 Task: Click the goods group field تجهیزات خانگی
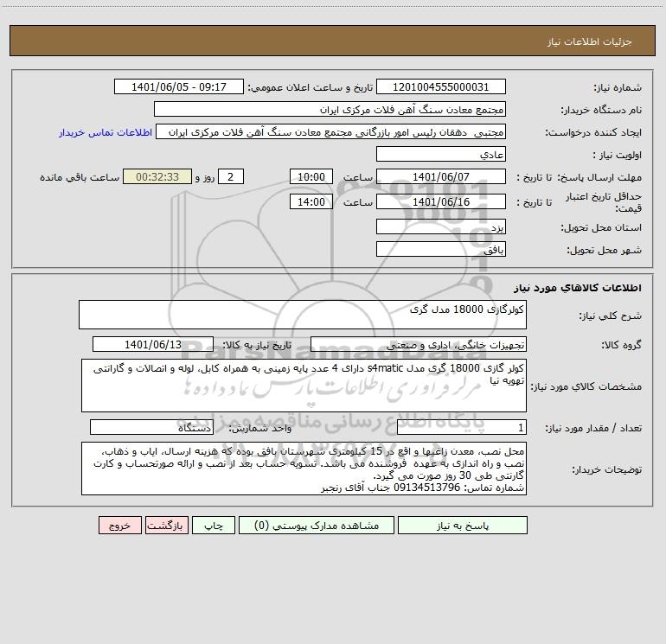[419, 344]
